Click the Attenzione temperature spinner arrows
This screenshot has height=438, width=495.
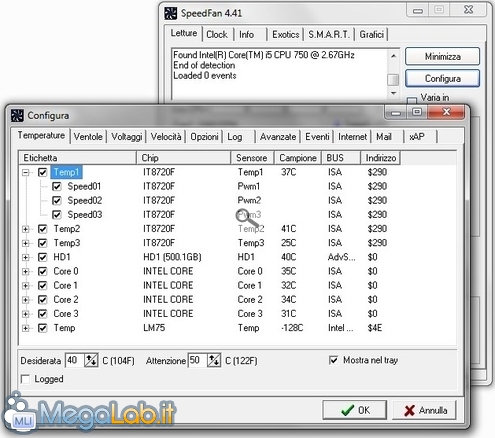tap(214, 360)
